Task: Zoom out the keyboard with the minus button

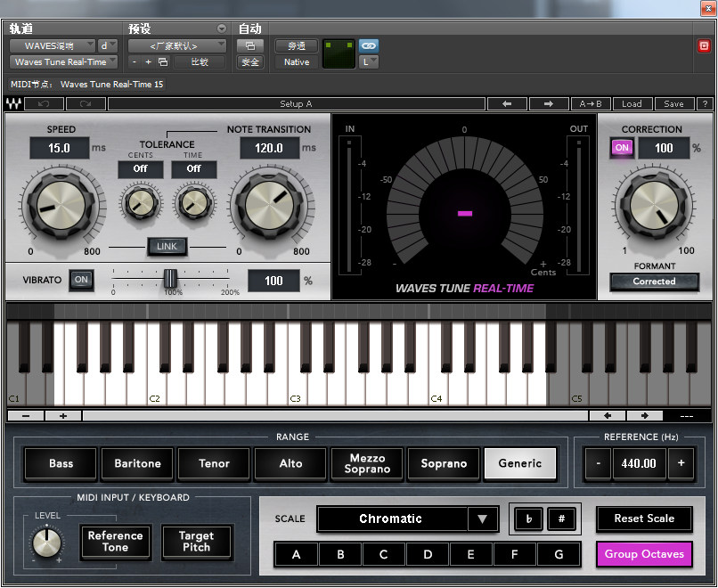Action: pos(26,416)
